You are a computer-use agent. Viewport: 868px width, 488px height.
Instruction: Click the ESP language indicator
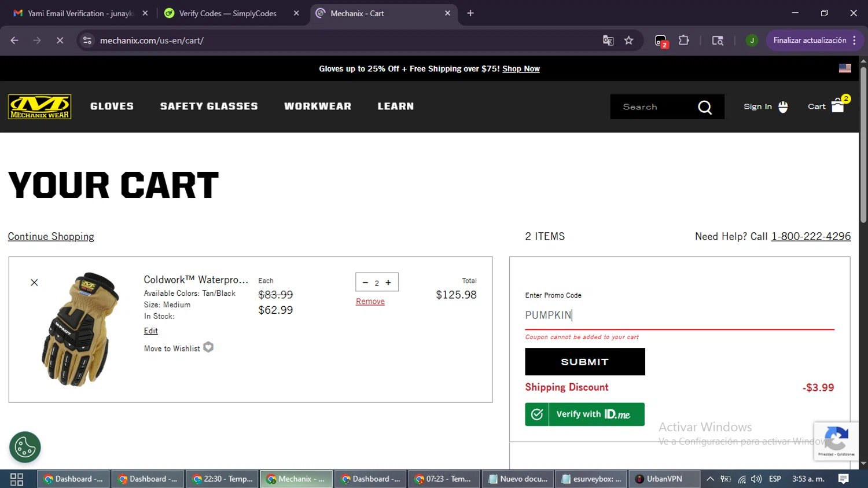[x=775, y=479]
